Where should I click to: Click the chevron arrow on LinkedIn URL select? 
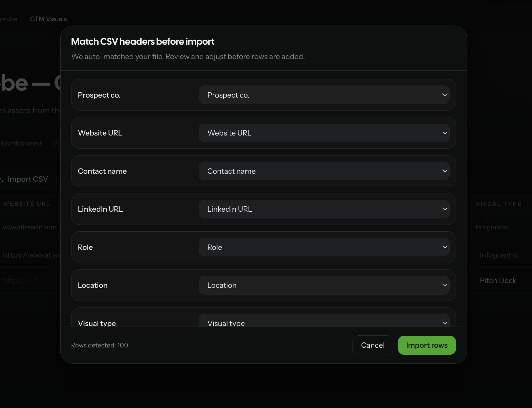click(445, 209)
